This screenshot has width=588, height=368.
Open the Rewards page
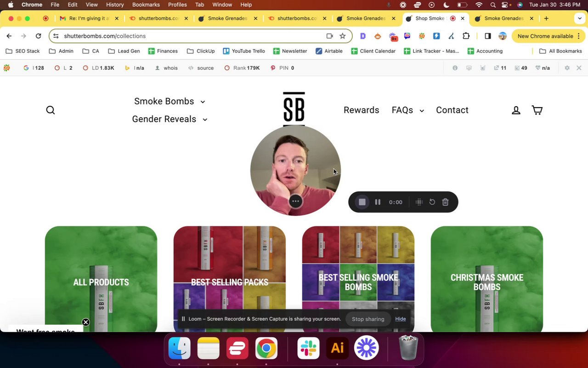[x=362, y=110]
